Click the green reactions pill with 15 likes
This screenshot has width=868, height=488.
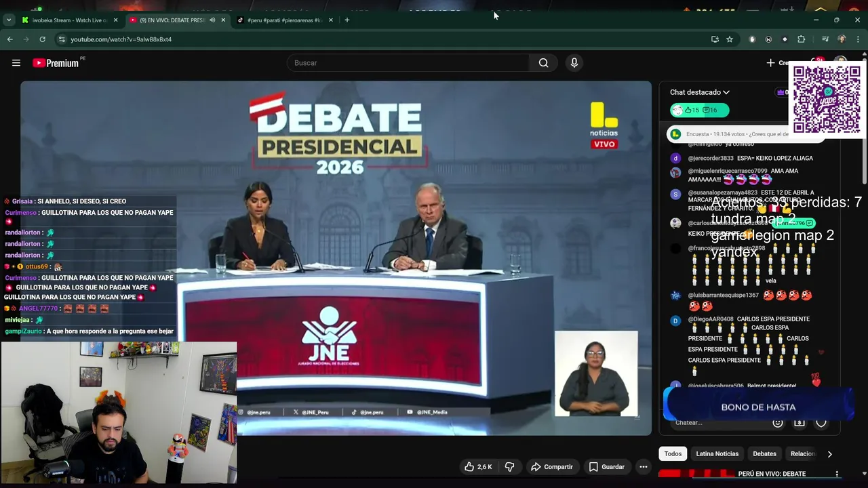[699, 110]
